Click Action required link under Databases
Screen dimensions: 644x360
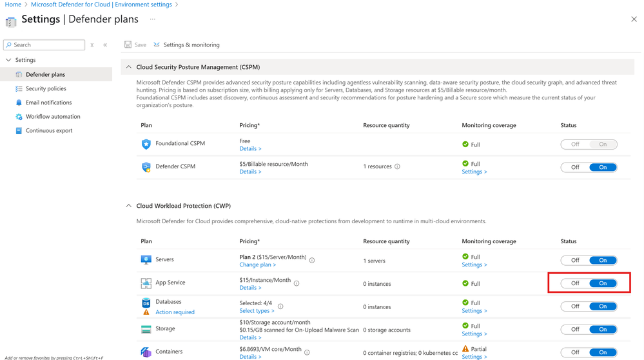tap(175, 312)
